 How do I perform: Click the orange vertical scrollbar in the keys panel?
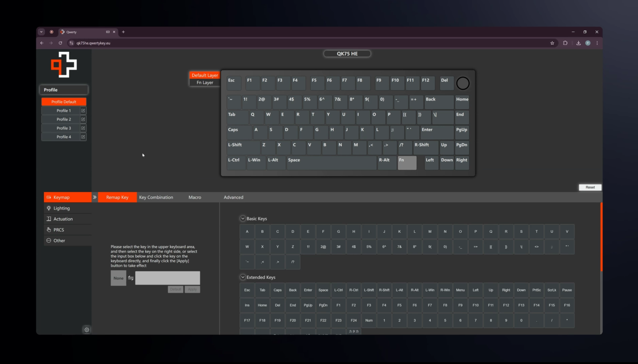point(601,237)
